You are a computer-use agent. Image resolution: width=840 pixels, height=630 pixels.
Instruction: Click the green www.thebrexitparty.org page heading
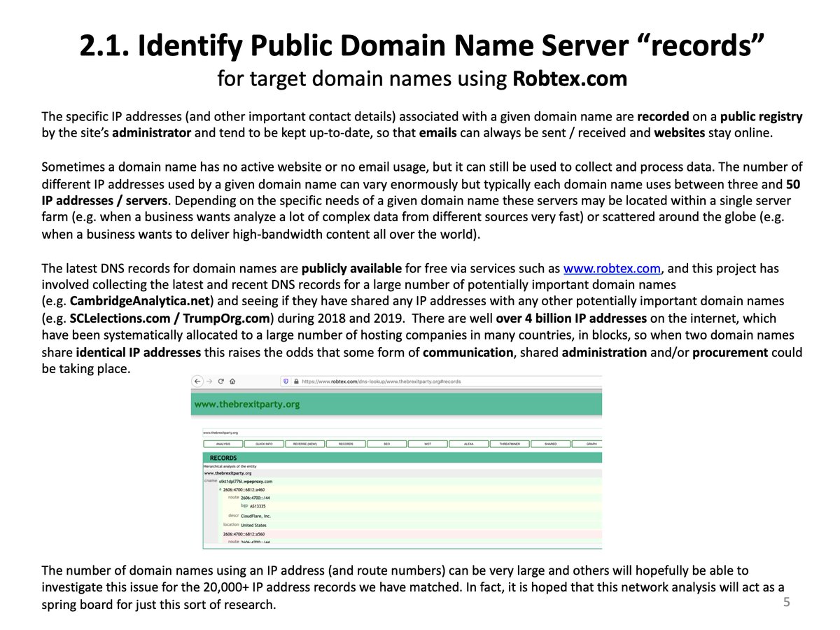click(x=247, y=404)
